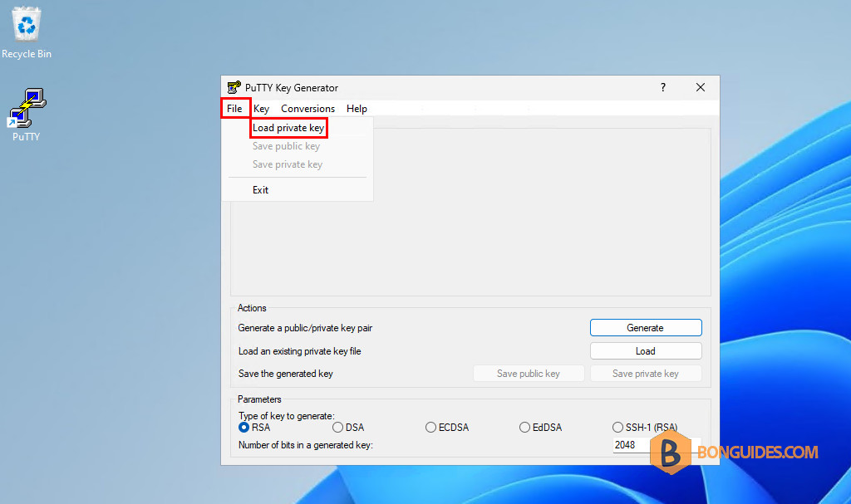Click the Load button
This screenshot has width=851, height=504.
pos(646,351)
